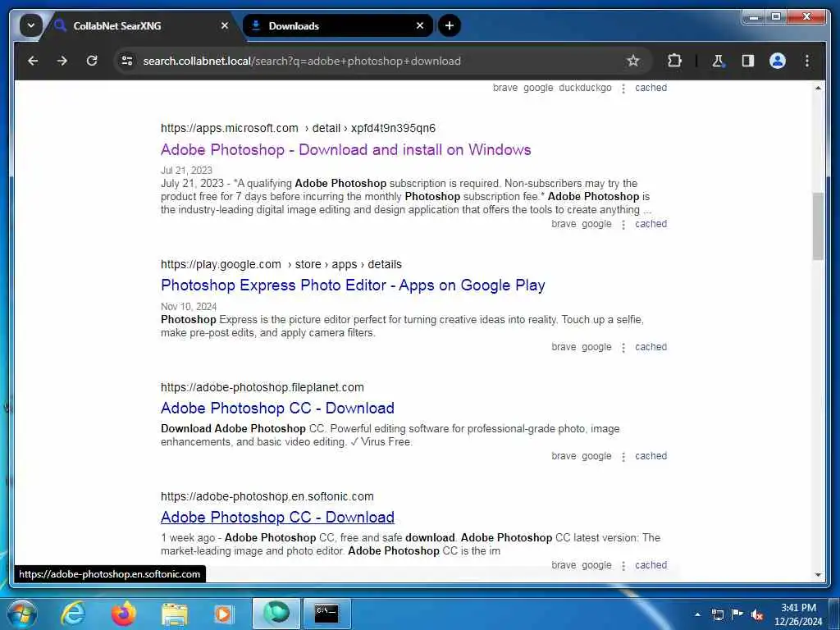Image resolution: width=840 pixels, height=630 pixels.
Task: Open a new tab with plus button
Action: [x=450, y=25]
